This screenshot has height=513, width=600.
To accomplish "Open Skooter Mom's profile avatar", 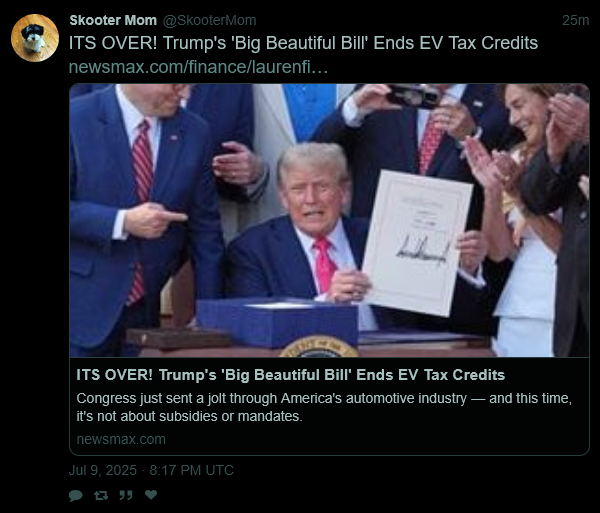I will click(x=35, y=38).
